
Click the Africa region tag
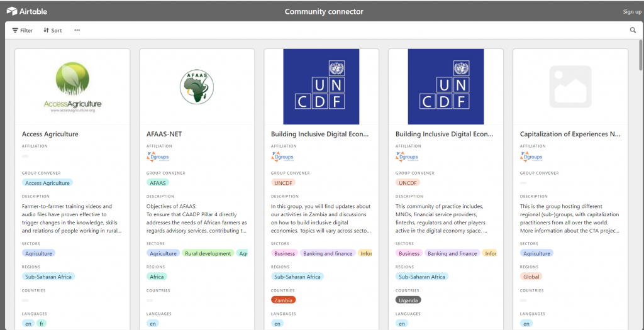coord(157,277)
